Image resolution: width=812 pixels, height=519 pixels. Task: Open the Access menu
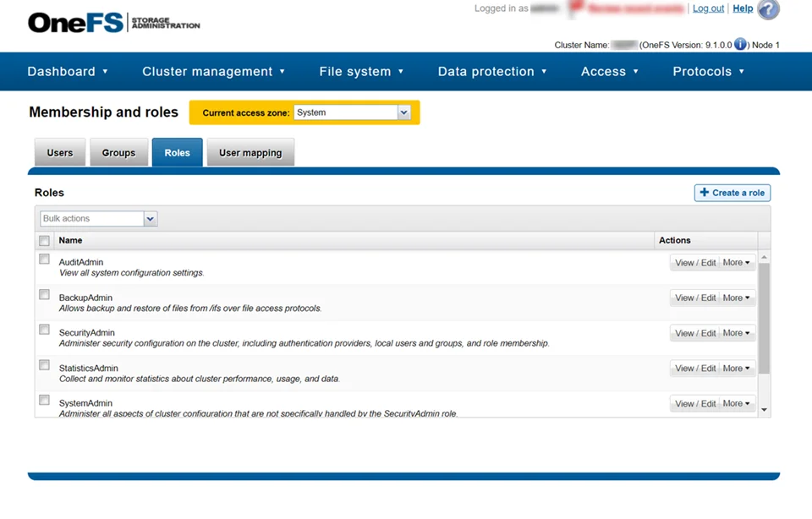[x=610, y=71]
